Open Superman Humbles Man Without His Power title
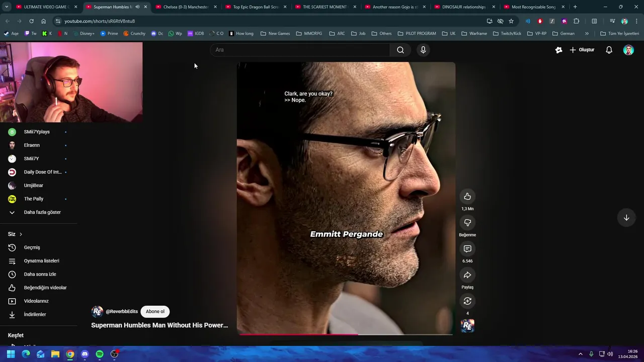Screen dimensions: 644x362 (159, 325)
